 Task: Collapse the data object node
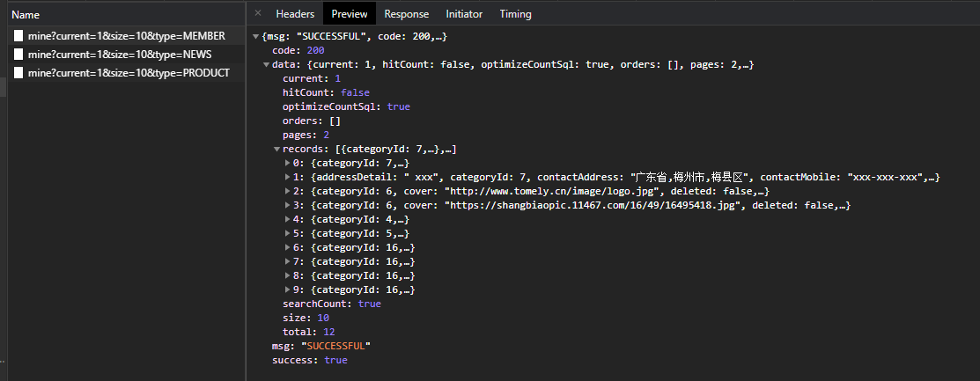click(x=266, y=65)
